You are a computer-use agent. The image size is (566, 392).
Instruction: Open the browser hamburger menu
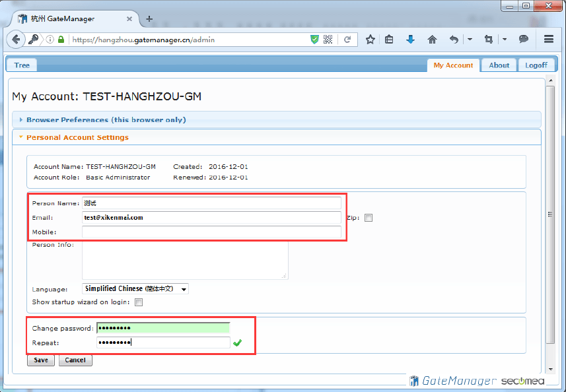pyautogui.click(x=548, y=40)
